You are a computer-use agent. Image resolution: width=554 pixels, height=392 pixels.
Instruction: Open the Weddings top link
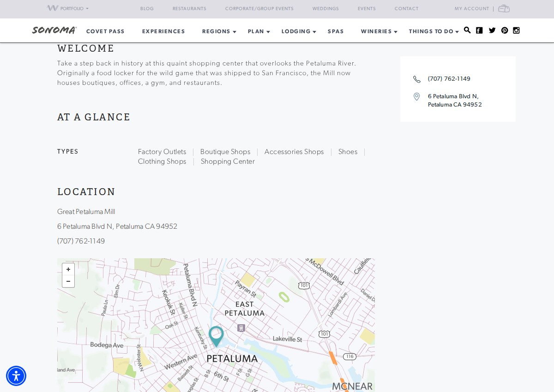tap(325, 9)
